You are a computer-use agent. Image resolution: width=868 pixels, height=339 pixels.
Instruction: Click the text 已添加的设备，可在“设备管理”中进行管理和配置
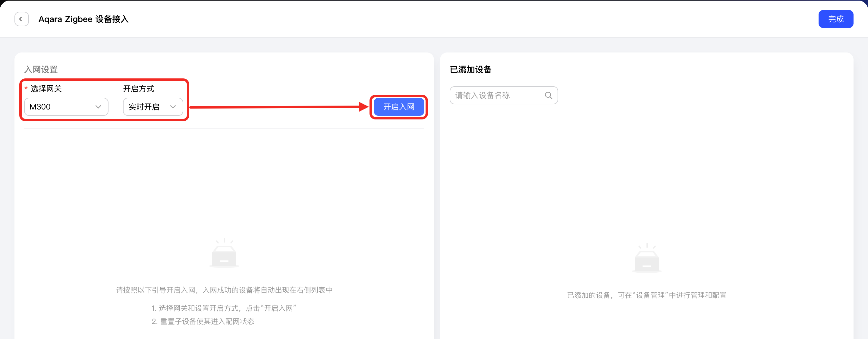[x=646, y=295]
